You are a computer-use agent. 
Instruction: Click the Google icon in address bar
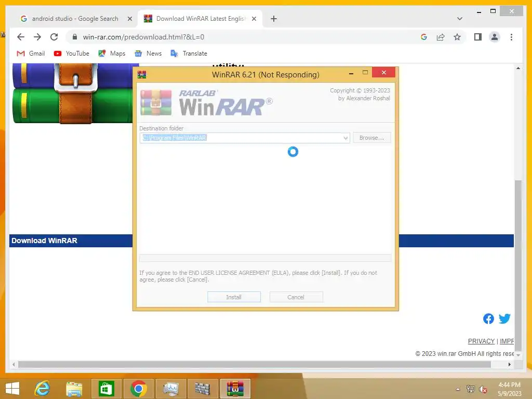pos(424,37)
